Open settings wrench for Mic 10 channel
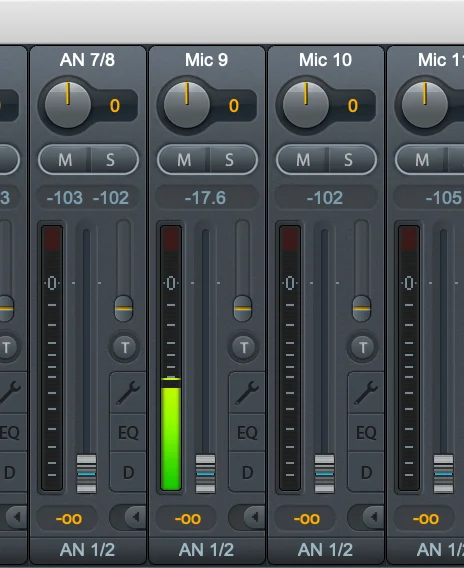 tap(366, 393)
